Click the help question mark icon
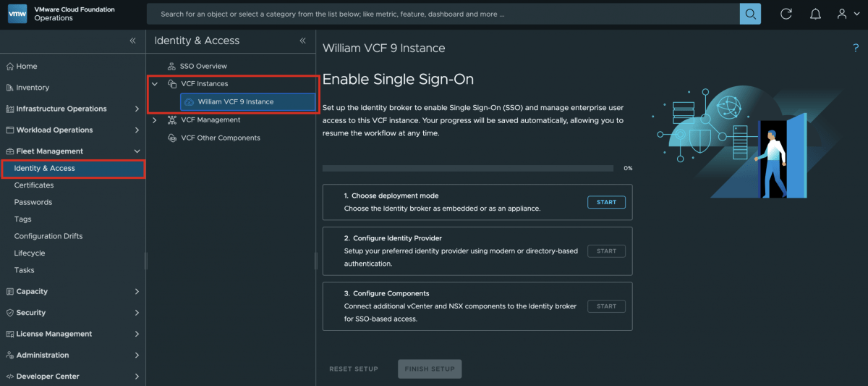This screenshot has width=868, height=386. 856,48
